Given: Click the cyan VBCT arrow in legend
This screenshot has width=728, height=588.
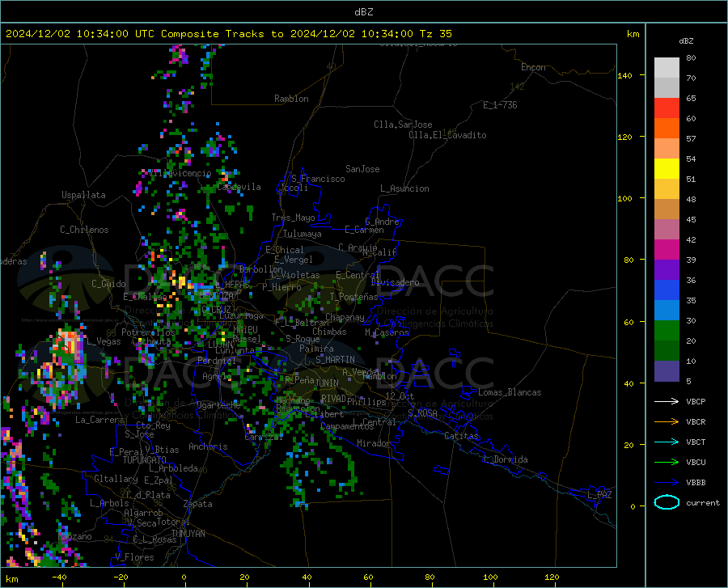Looking at the screenshot, I should [667, 442].
